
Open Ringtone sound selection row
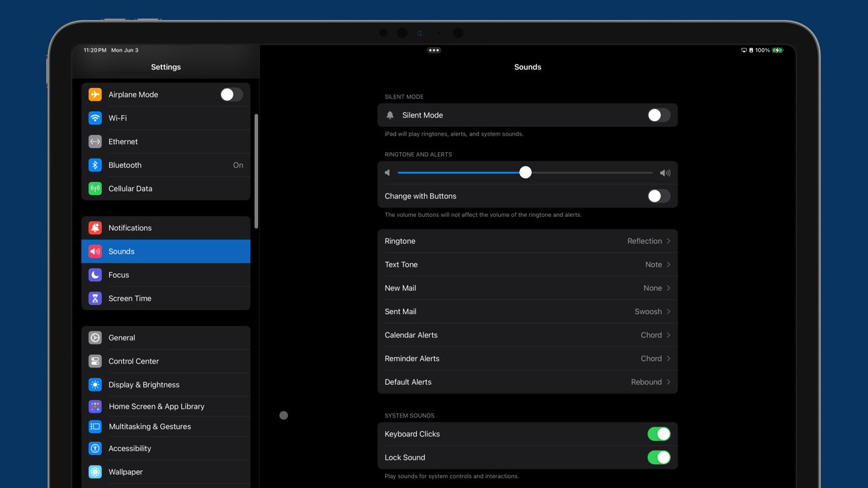tap(527, 241)
